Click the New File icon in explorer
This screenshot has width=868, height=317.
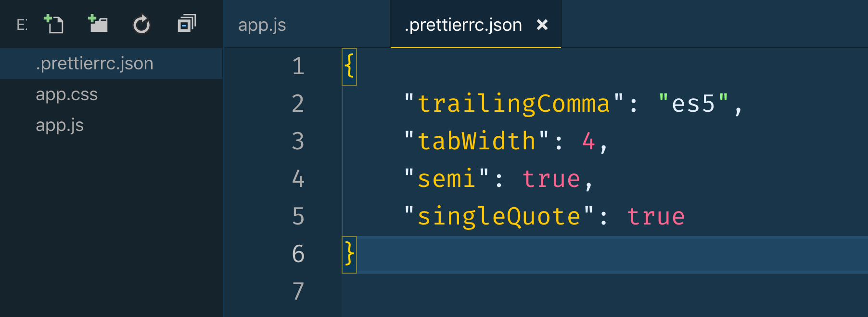pyautogui.click(x=53, y=24)
